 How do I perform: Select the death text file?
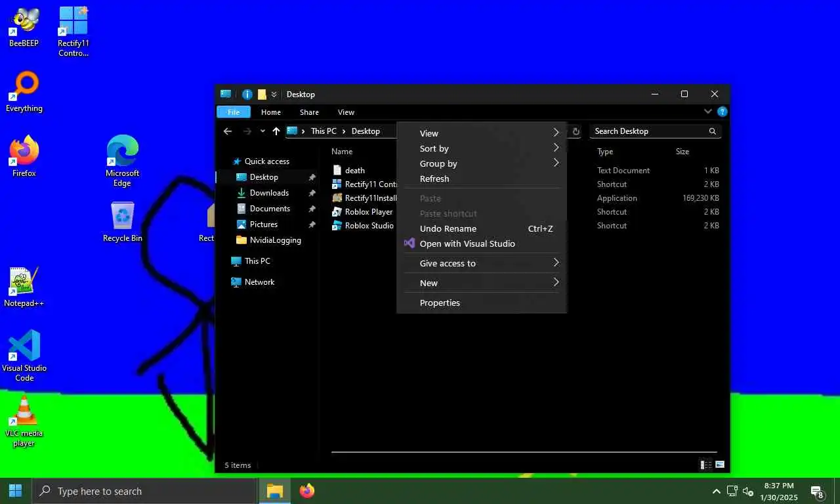click(354, 171)
